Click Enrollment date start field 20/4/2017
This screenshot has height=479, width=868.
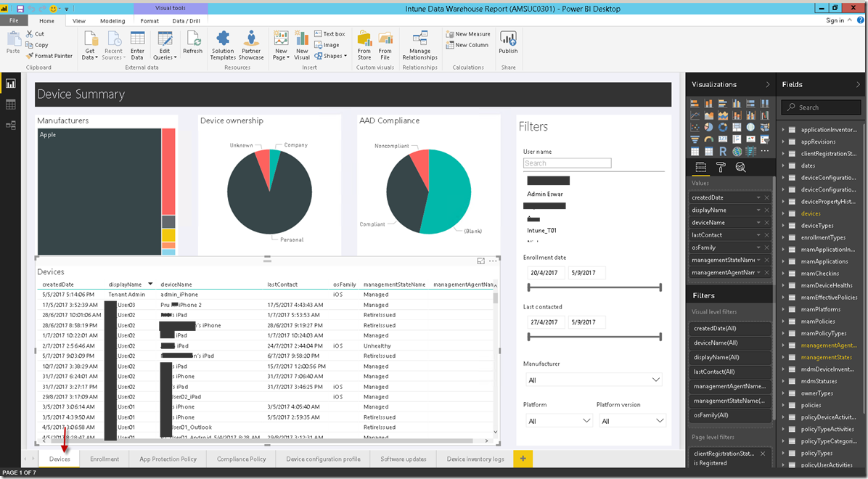545,273
